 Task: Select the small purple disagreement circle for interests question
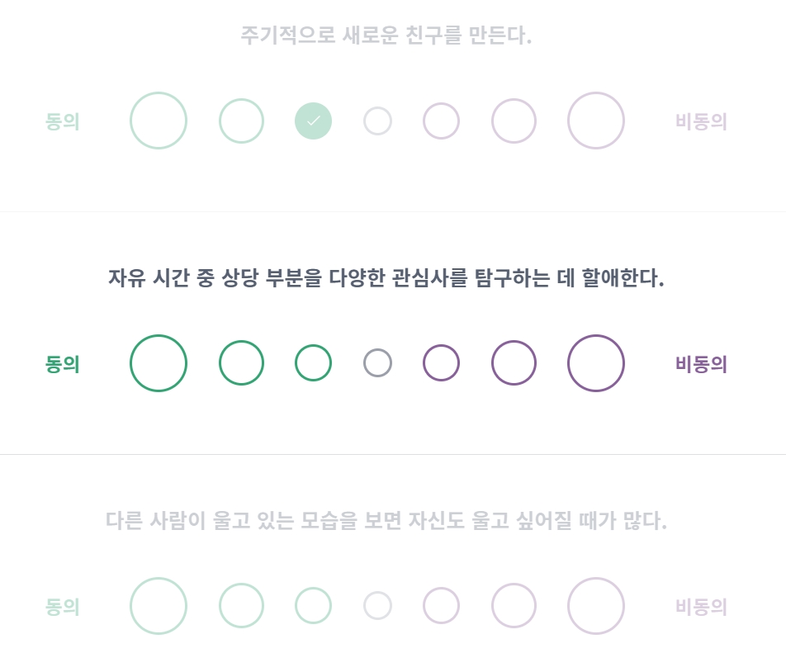coord(441,363)
